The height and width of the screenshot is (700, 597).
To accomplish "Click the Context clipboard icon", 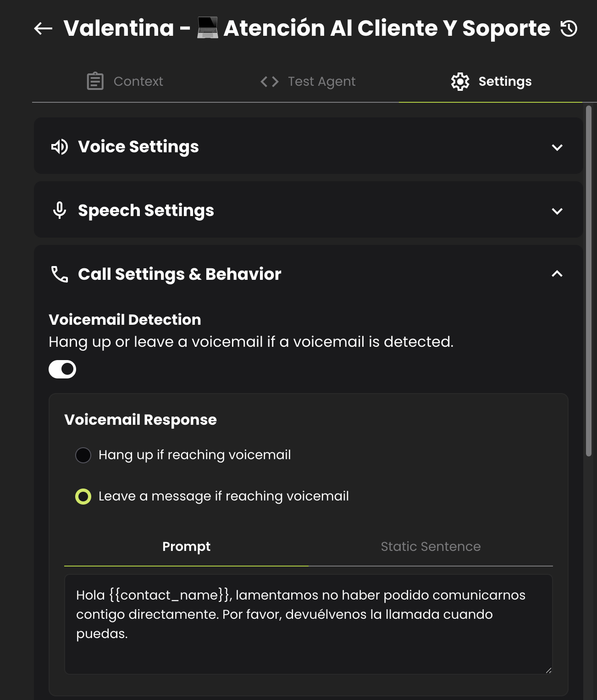I will pyautogui.click(x=95, y=81).
